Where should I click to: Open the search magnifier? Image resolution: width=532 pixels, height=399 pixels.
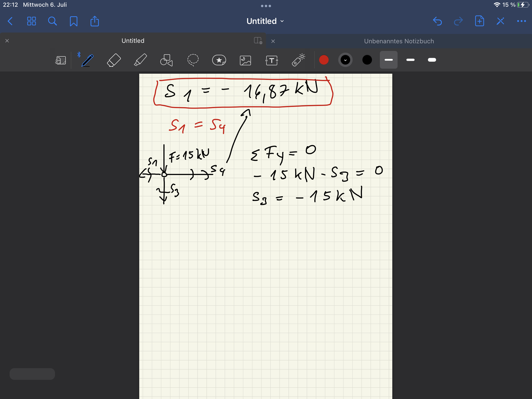(52, 21)
